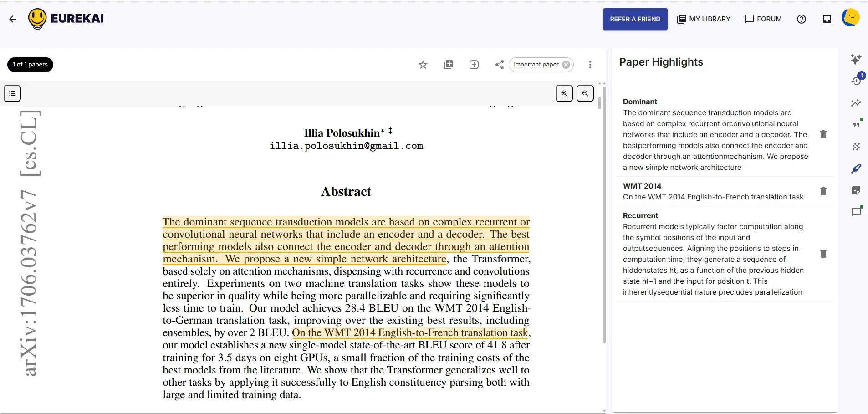
Task: Zoom in on the PDF
Action: pyautogui.click(x=564, y=93)
